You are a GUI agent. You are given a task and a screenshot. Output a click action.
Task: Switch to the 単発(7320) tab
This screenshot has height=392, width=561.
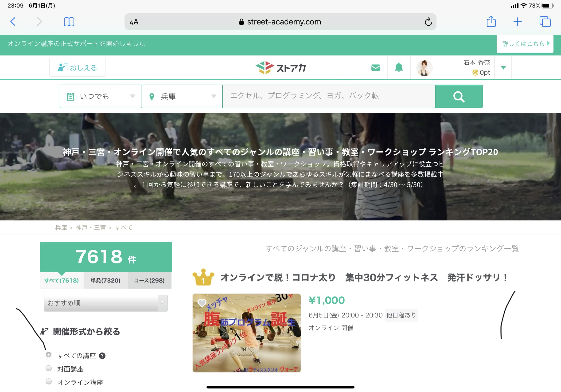point(105,281)
